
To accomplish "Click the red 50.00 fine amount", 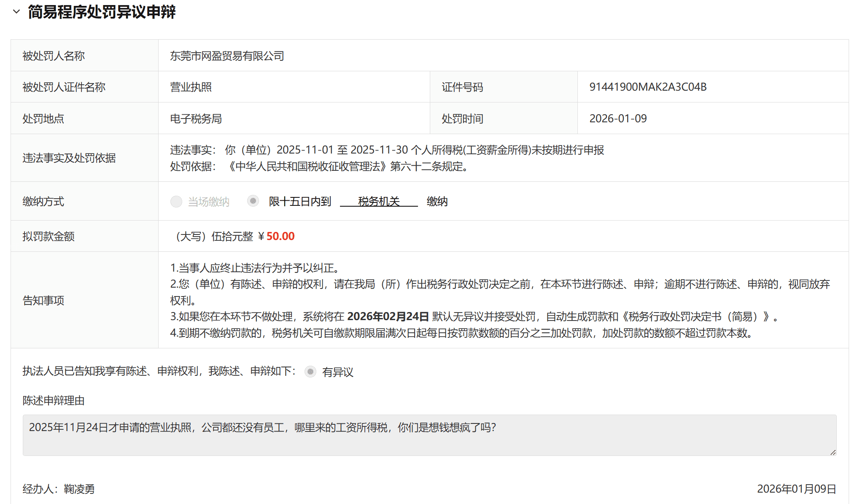I will [x=280, y=236].
